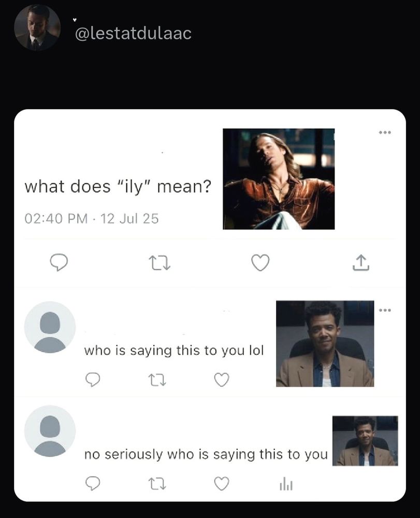420x518 pixels.
Task: Like the "what does ily mean?" tweet
Action: [x=260, y=263]
